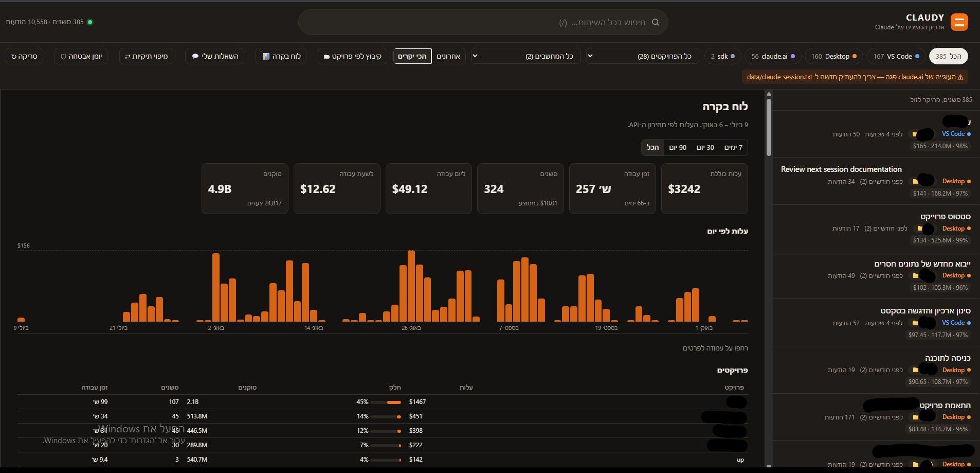This screenshot has height=473, width=980.
Task: Toggle sorting to 'הכי יקרים'
Action: [x=412, y=56]
